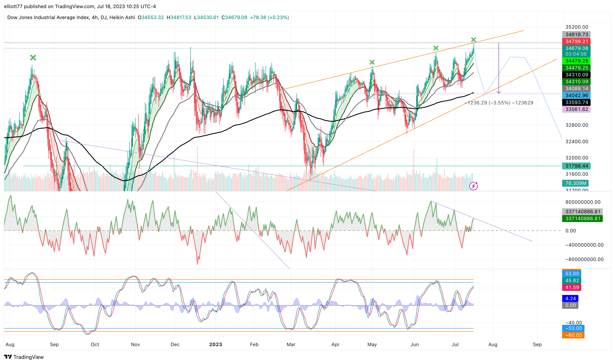Click the volume label 76.309M
This screenshot has width=615, height=364.
pos(575,183)
